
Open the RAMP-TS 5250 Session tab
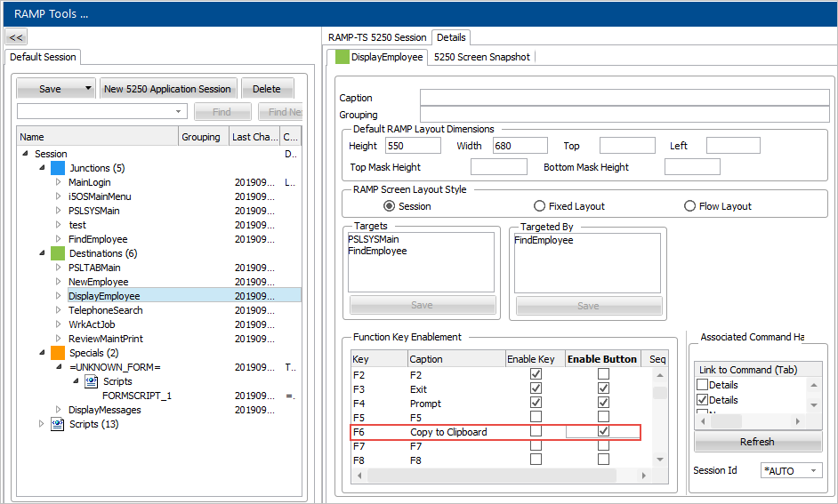coord(377,37)
